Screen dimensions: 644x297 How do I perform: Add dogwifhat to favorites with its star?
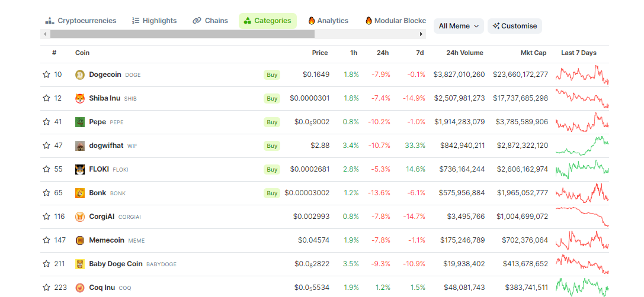[x=46, y=146]
